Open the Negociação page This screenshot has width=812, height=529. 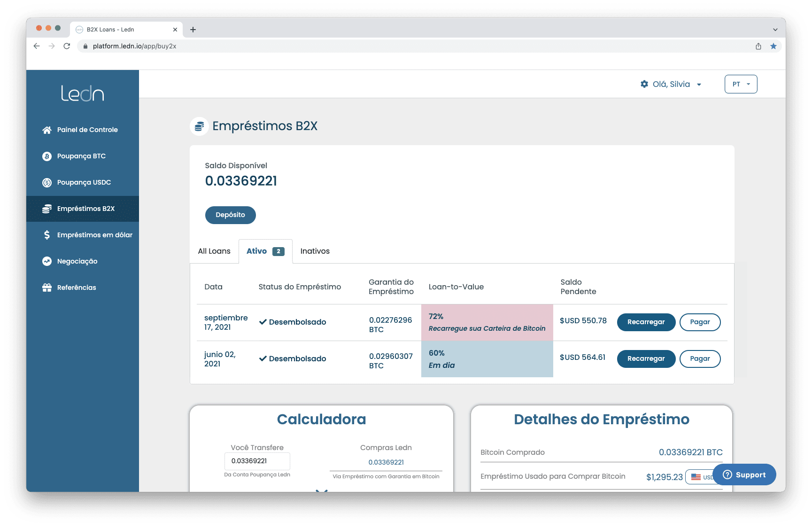point(83,261)
